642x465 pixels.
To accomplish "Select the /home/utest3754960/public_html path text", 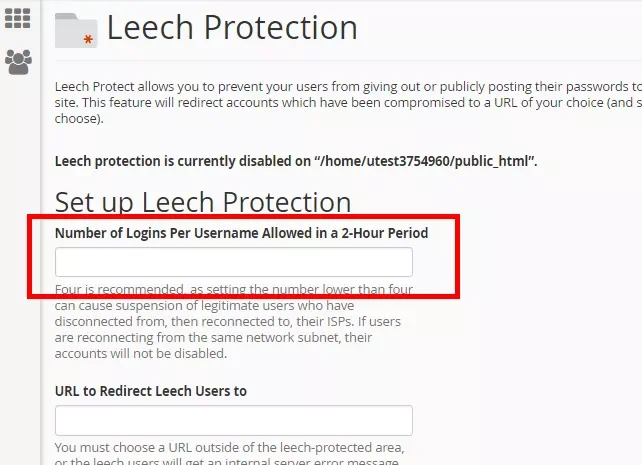I will (427, 161).
